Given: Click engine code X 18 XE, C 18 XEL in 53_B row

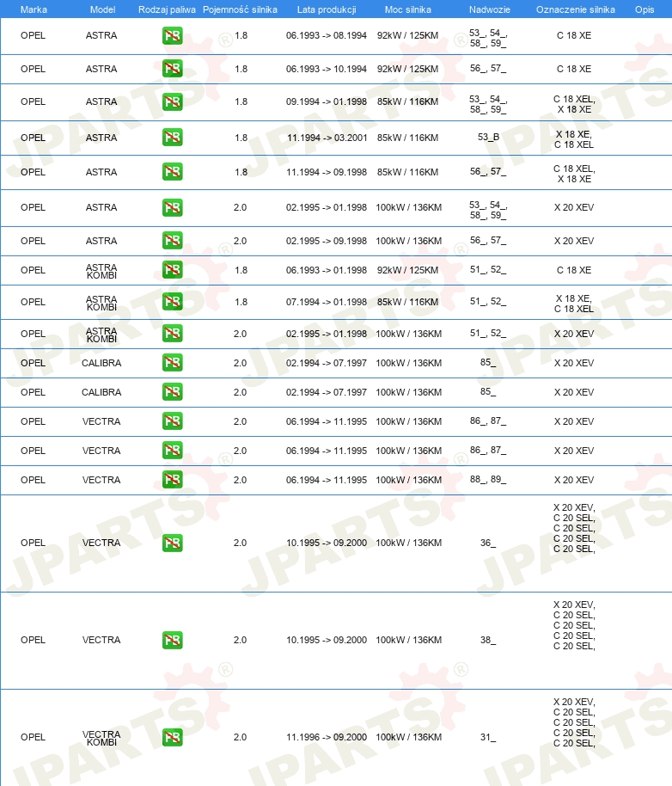Looking at the screenshot, I should [574, 139].
